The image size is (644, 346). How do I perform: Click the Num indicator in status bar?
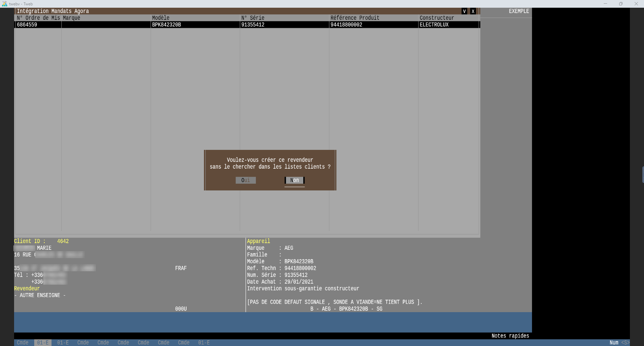pyautogui.click(x=614, y=343)
